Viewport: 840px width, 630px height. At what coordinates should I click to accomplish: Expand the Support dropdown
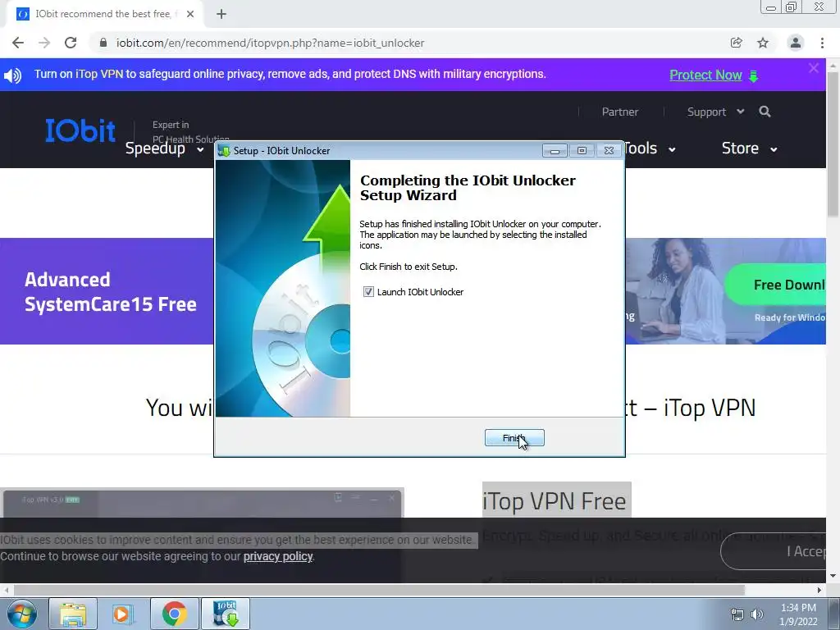coord(715,112)
